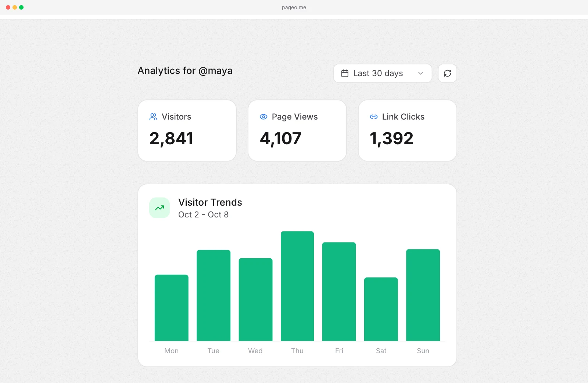588x383 pixels.
Task: Click the Wednesday bar in the visitor chart
Action: click(255, 299)
